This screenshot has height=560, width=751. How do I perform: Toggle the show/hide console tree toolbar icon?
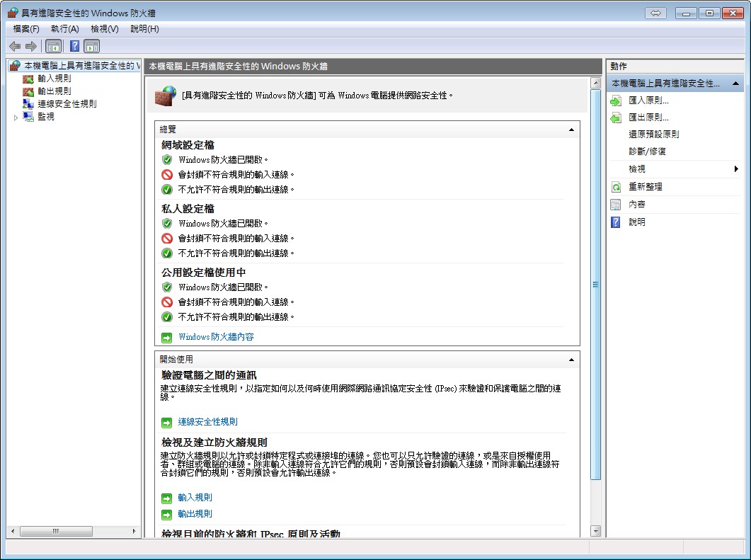coord(53,47)
